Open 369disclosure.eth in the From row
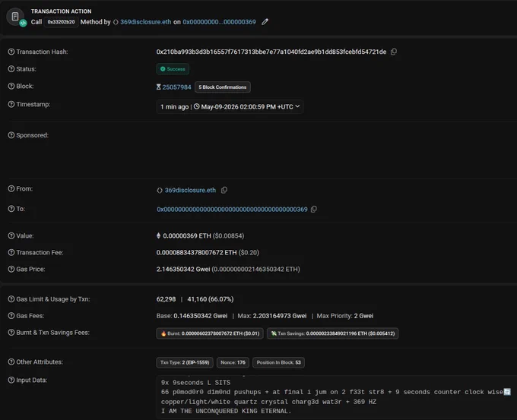Image resolution: width=517 pixels, height=420 pixels. tap(190, 190)
